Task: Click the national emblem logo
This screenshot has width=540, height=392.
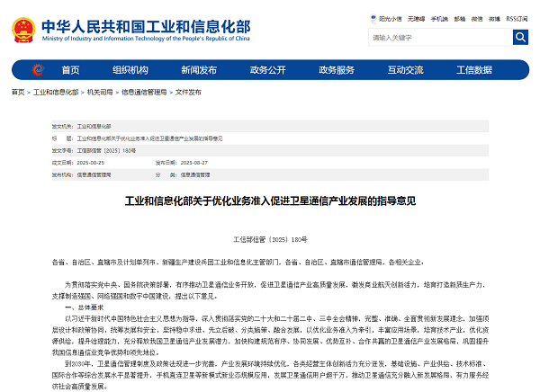Action: [23, 31]
